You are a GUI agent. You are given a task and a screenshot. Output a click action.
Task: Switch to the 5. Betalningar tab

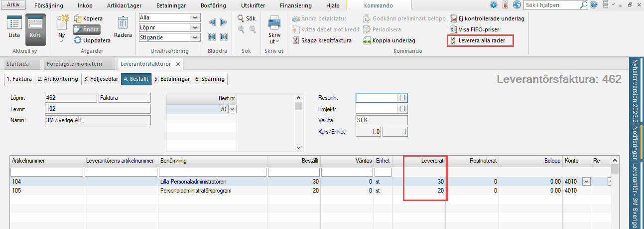(x=172, y=79)
